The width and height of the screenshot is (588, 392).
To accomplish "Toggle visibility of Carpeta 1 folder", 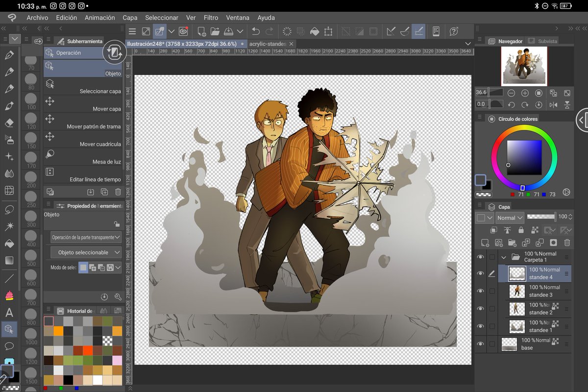I will tap(480, 256).
